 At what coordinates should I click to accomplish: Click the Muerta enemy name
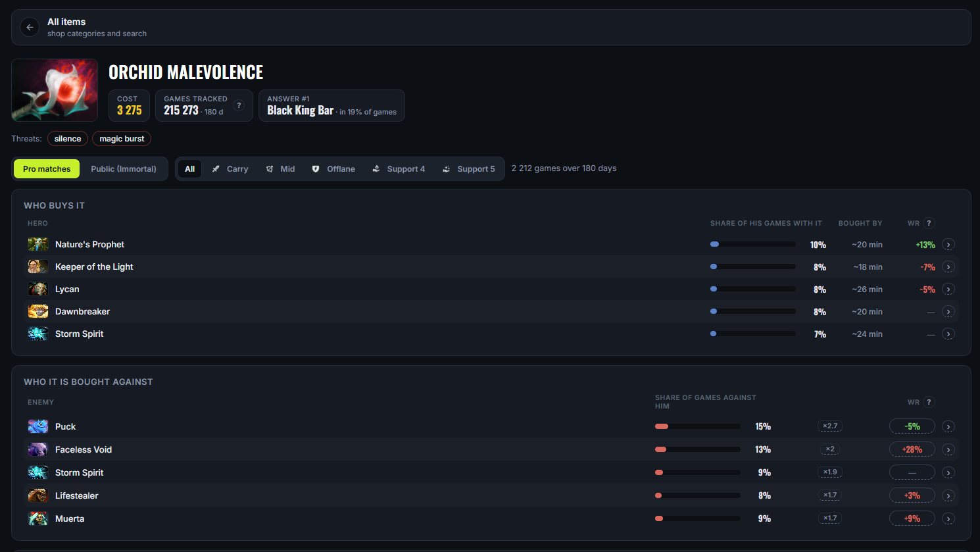click(x=70, y=518)
